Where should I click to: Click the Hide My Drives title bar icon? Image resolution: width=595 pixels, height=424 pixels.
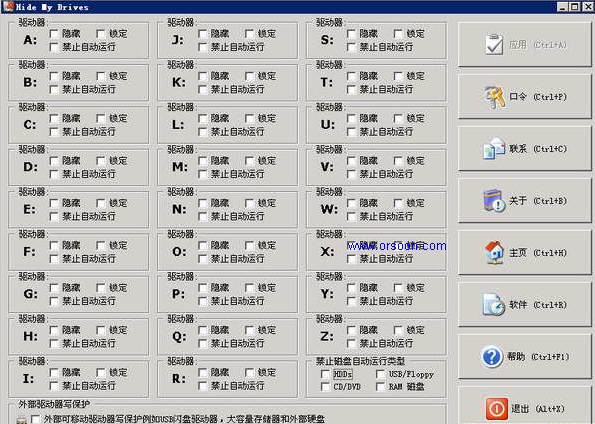(8, 6)
